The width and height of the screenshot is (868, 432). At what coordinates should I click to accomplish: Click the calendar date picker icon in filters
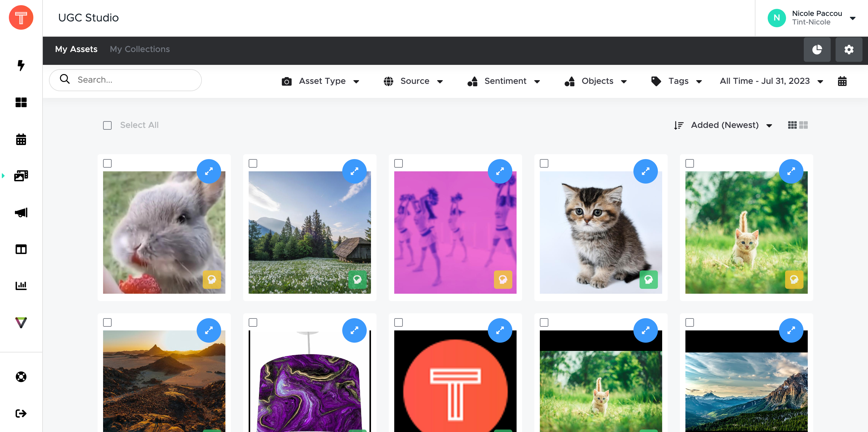(x=842, y=81)
